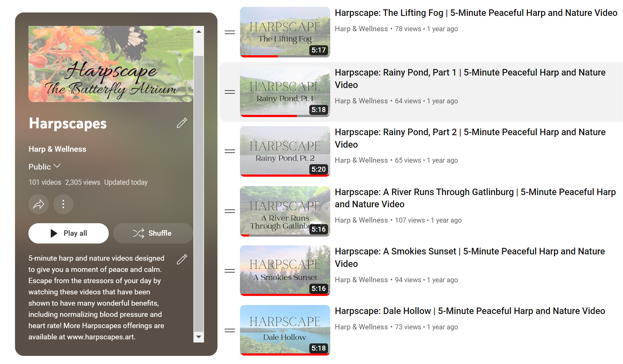This screenshot has width=623, height=364.
Task: Click reorder handle for A Smokies Sunset
Action: point(230,271)
